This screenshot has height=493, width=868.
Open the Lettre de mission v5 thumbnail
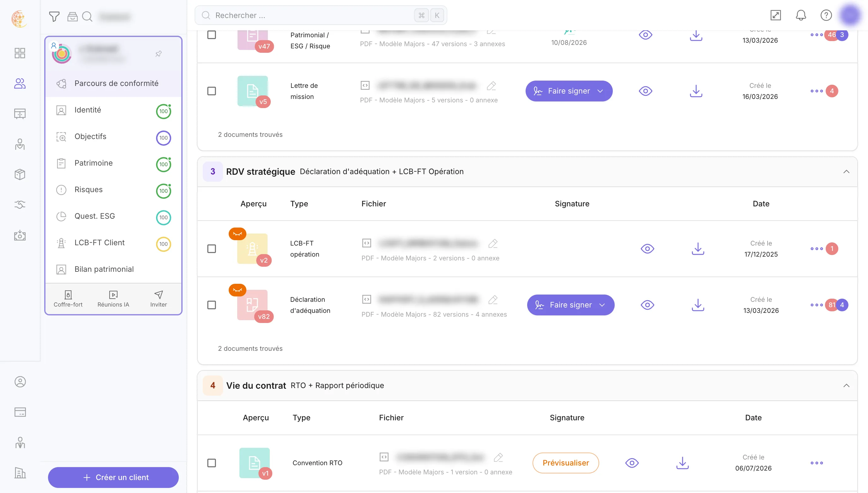click(253, 91)
